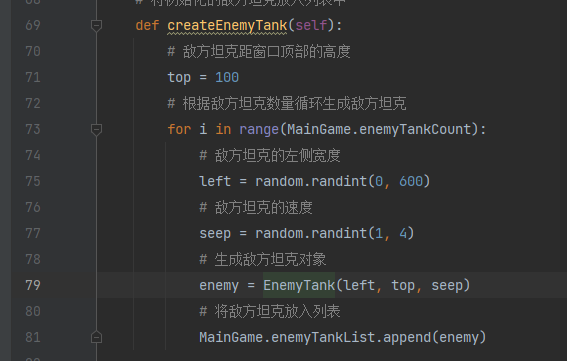Click the createEnemyTank function name
Viewport: 567px width, 361px height.
227,26
